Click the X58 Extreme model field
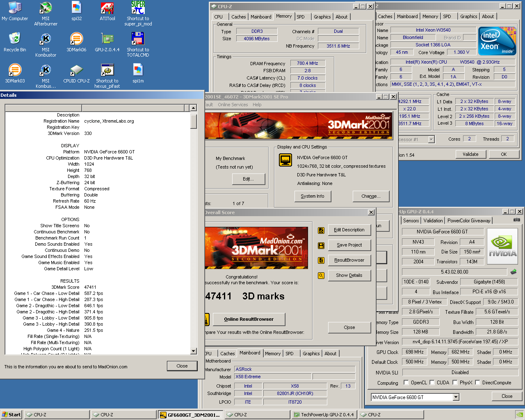Viewport: 525px width, 420px height. (x=272, y=377)
